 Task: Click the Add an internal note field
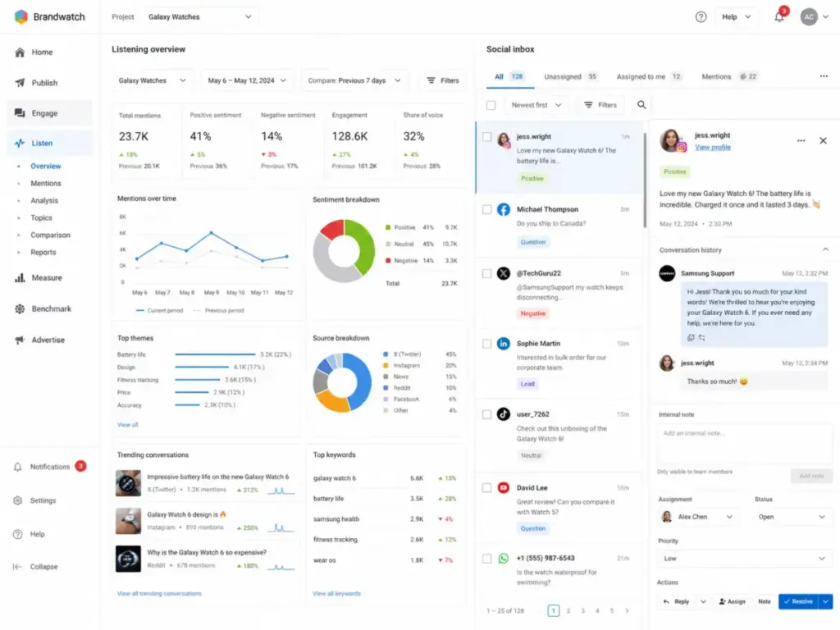745,443
